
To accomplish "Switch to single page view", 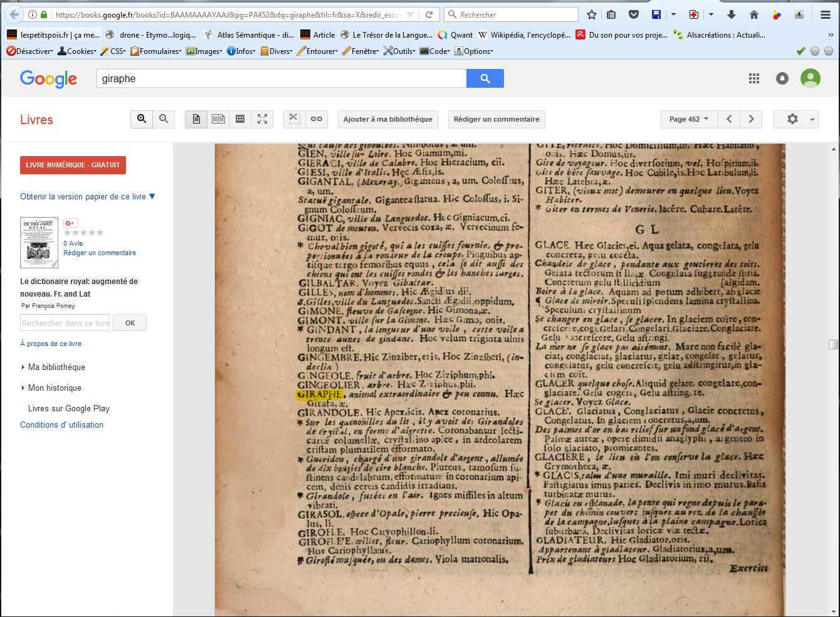I will pos(196,119).
